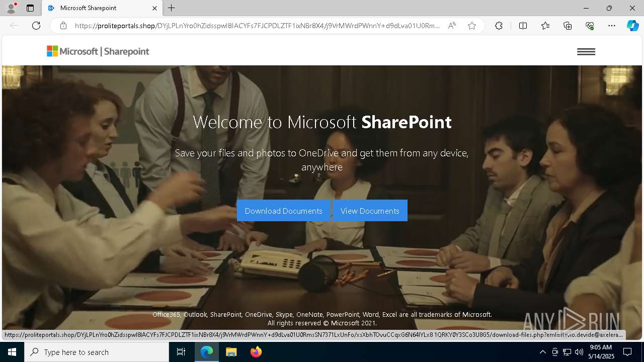Open the Copilot sidebar icon
The height and width of the screenshot is (362, 644).
pyautogui.click(x=632, y=26)
